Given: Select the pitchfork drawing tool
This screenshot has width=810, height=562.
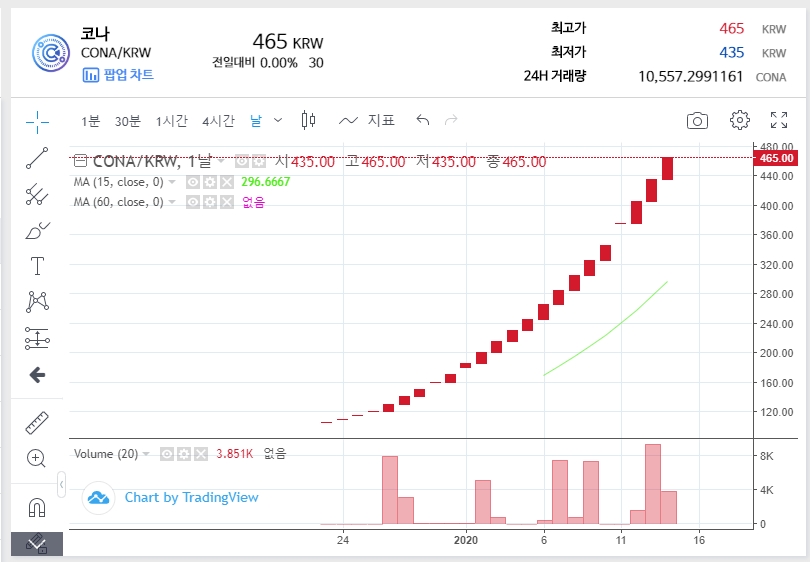Looking at the screenshot, I should coord(37,194).
